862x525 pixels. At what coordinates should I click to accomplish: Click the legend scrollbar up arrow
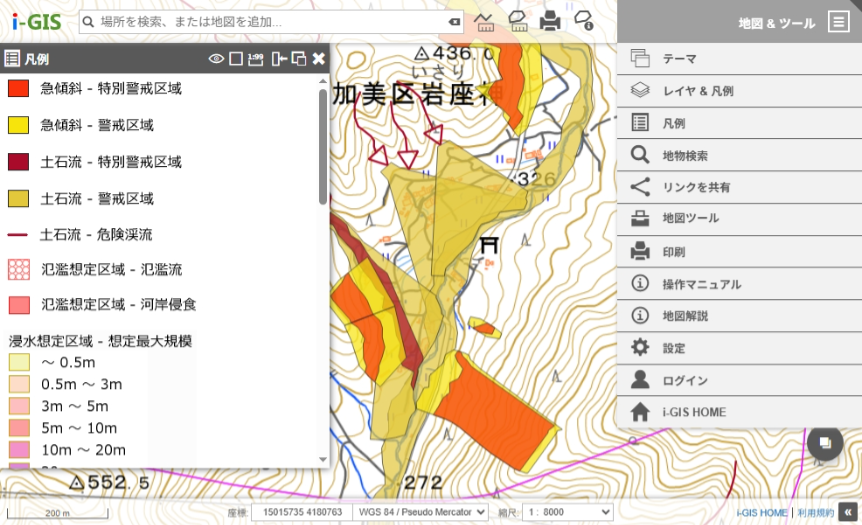[323, 81]
